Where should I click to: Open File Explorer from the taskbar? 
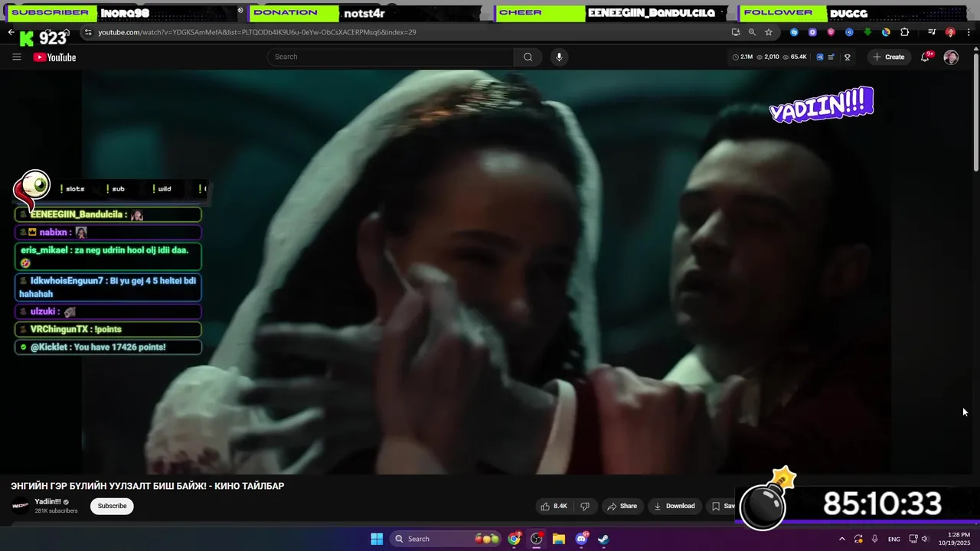[559, 539]
